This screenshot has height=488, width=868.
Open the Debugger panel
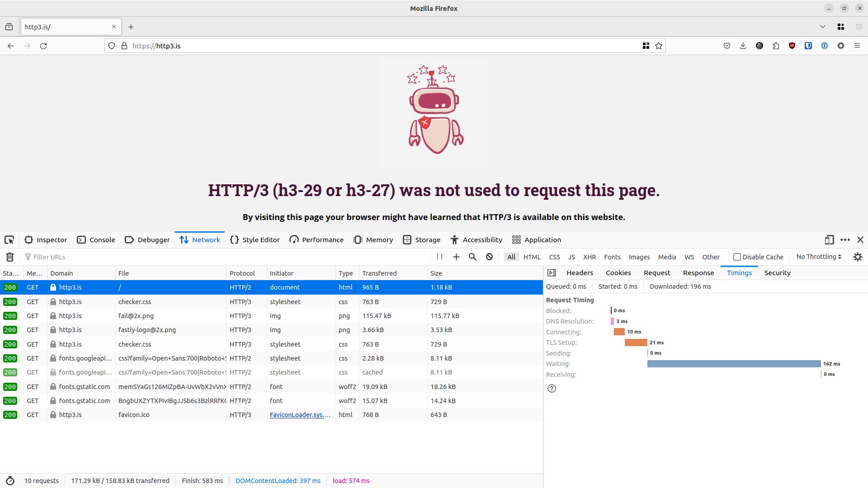[x=147, y=240]
